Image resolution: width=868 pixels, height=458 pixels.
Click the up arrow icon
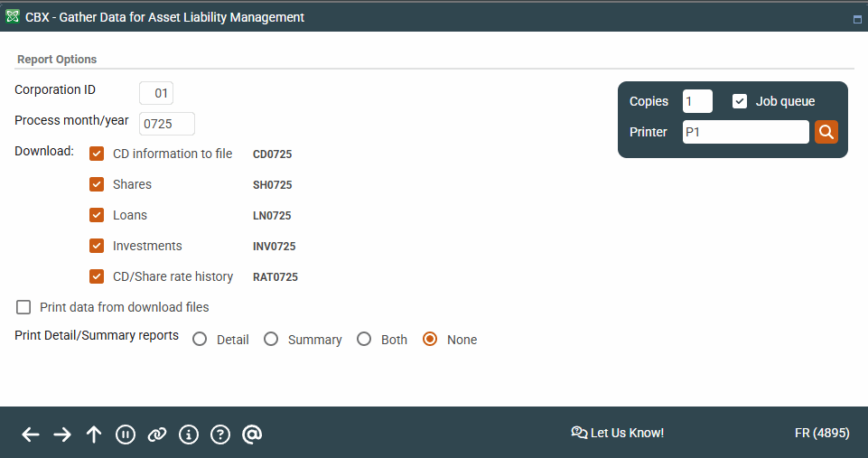[94, 435]
